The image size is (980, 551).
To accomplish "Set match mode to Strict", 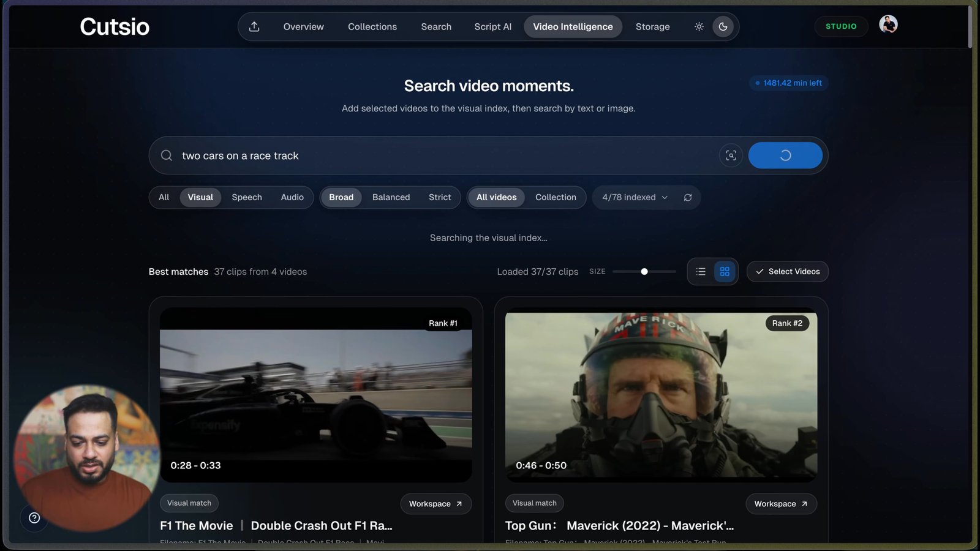I will (x=440, y=197).
